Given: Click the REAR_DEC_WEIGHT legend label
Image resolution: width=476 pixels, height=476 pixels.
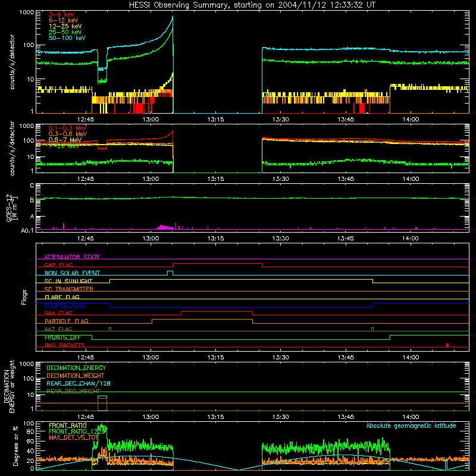Looking at the screenshot, I should [x=73, y=392].
